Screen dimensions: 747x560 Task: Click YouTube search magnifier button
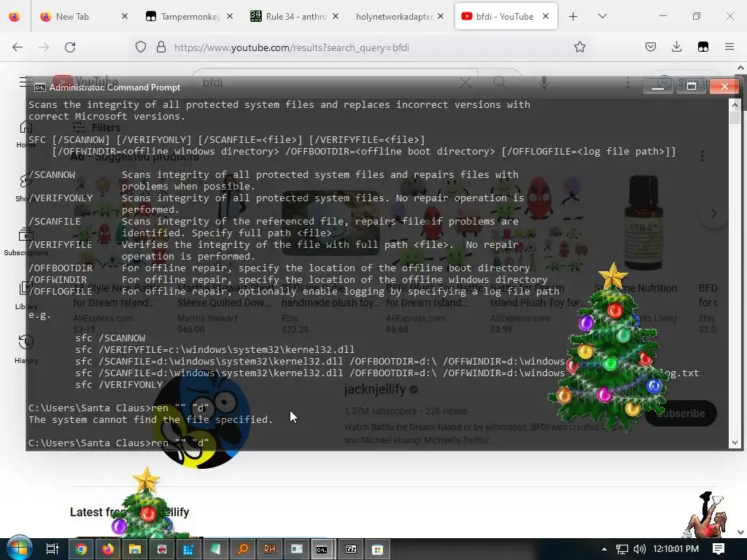pyautogui.click(x=500, y=82)
